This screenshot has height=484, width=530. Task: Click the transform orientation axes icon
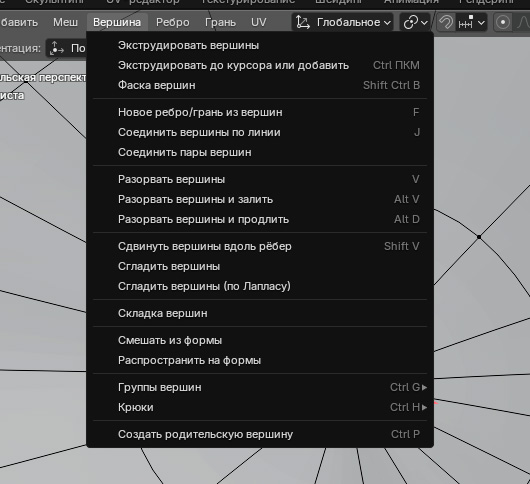[303, 22]
